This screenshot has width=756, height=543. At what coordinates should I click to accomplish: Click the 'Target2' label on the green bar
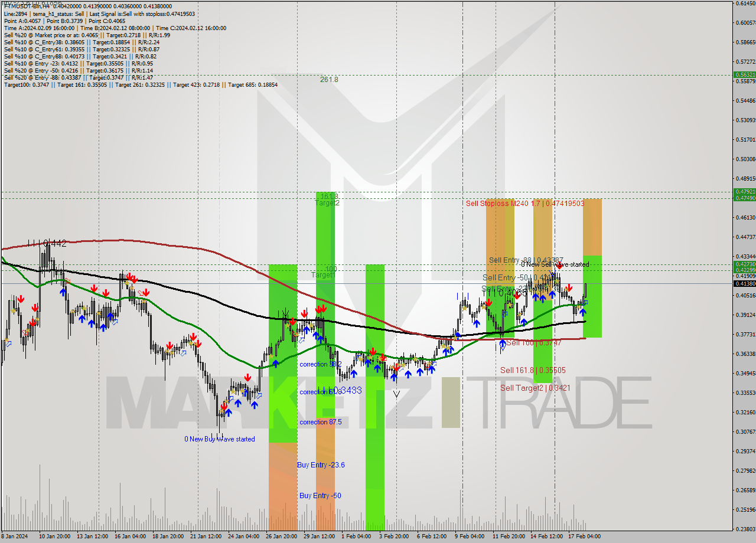coord(327,202)
